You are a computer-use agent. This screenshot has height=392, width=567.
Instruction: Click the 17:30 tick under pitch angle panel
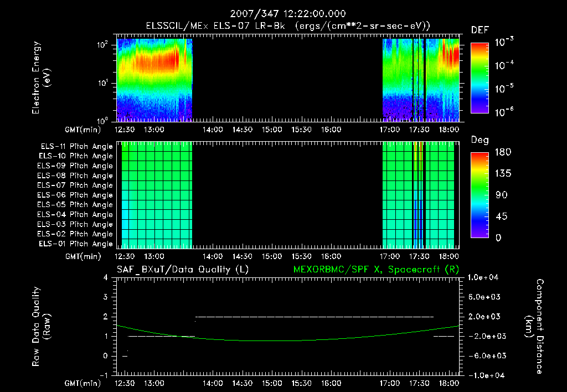(x=419, y=256)
